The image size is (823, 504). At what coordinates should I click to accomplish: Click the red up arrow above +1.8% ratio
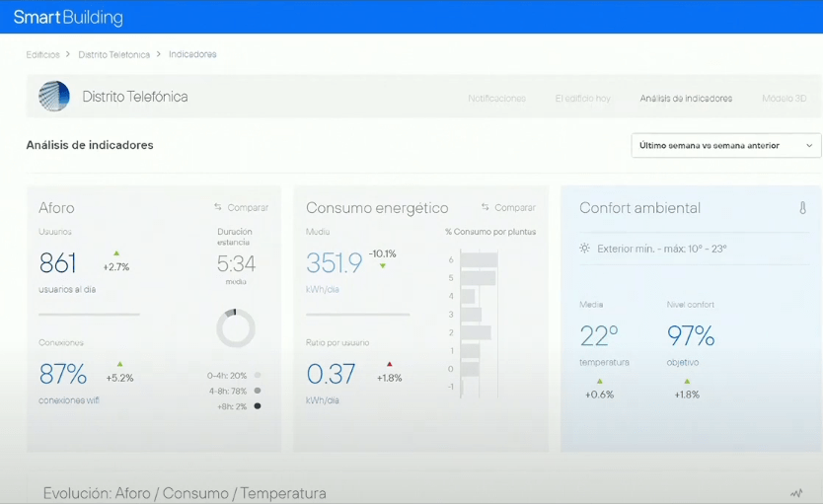point(390,364)
